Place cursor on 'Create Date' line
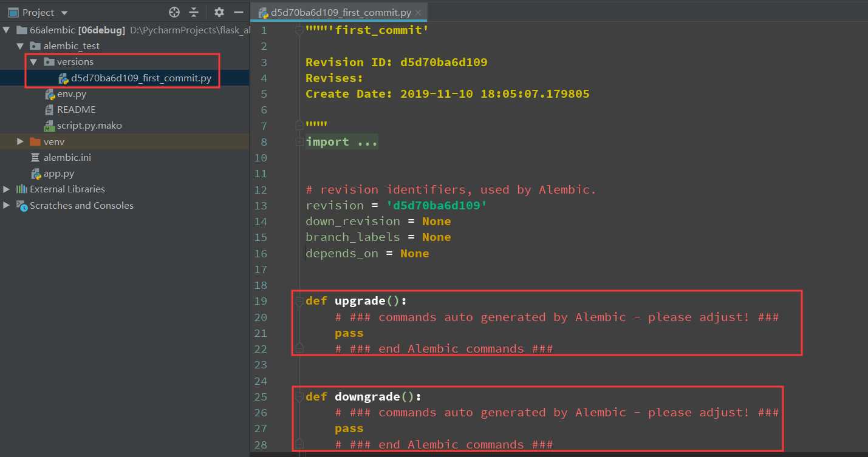 tap(448, 93)
